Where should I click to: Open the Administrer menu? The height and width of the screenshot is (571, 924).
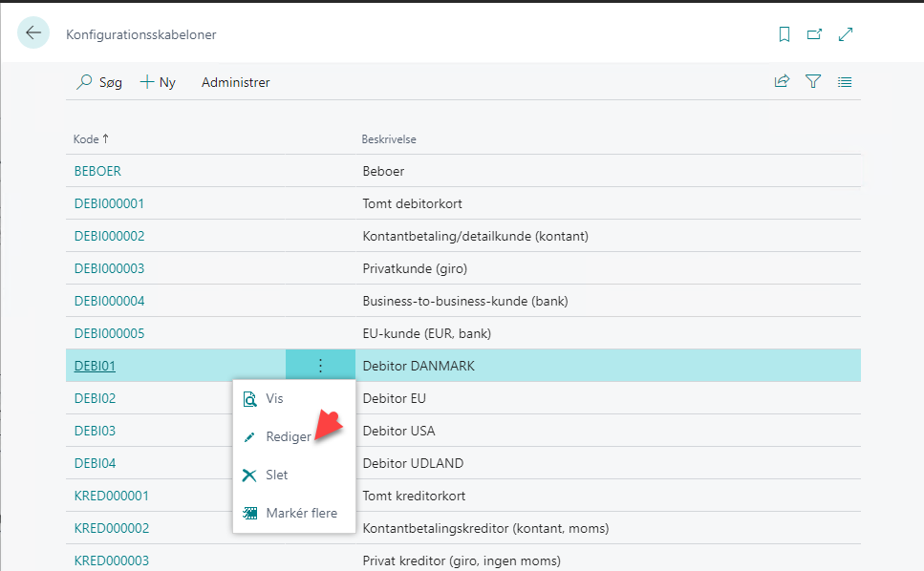coord(236,82)
